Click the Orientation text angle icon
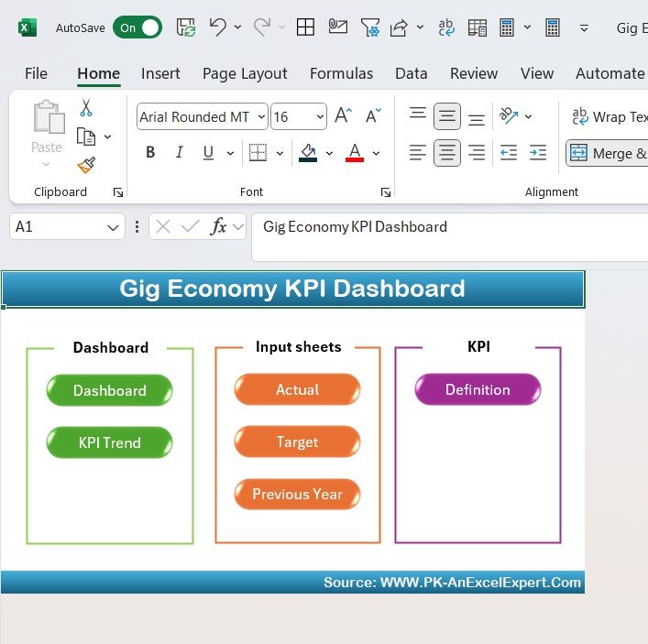The image size is (648, 644). click(508, 115)
